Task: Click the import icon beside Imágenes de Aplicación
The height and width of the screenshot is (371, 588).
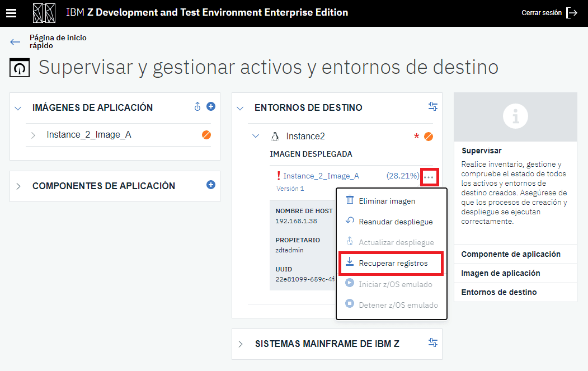Action: click(x=197, y=107)
